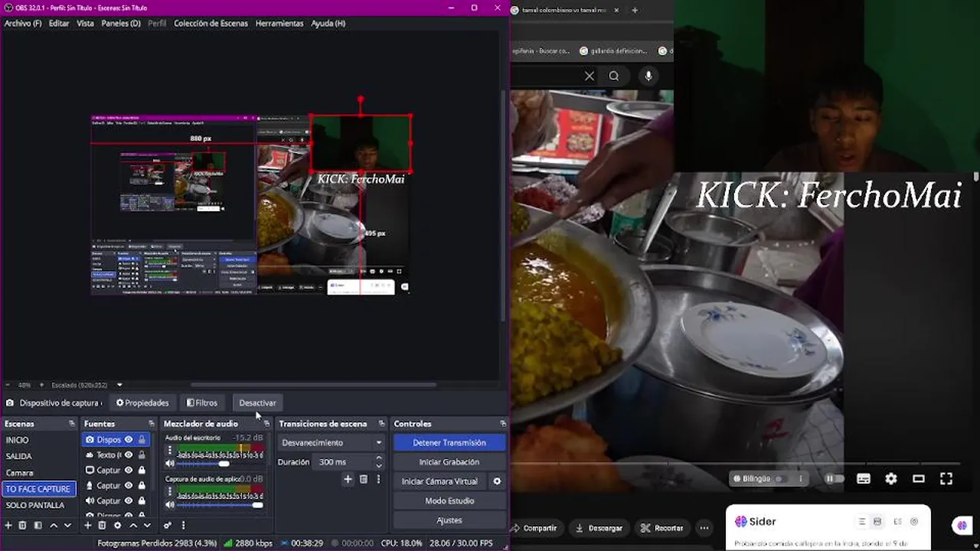Open virtual camera settings gear

(x=497, y=481)
